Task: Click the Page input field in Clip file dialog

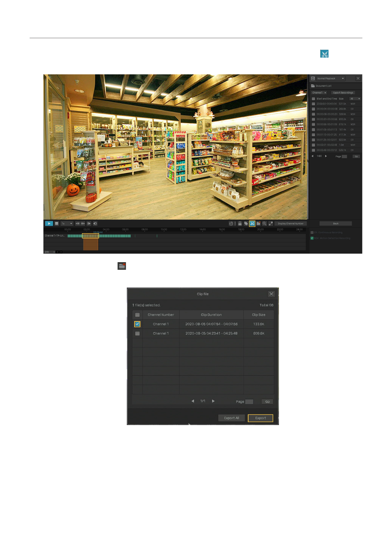Action: click(249, 402)
